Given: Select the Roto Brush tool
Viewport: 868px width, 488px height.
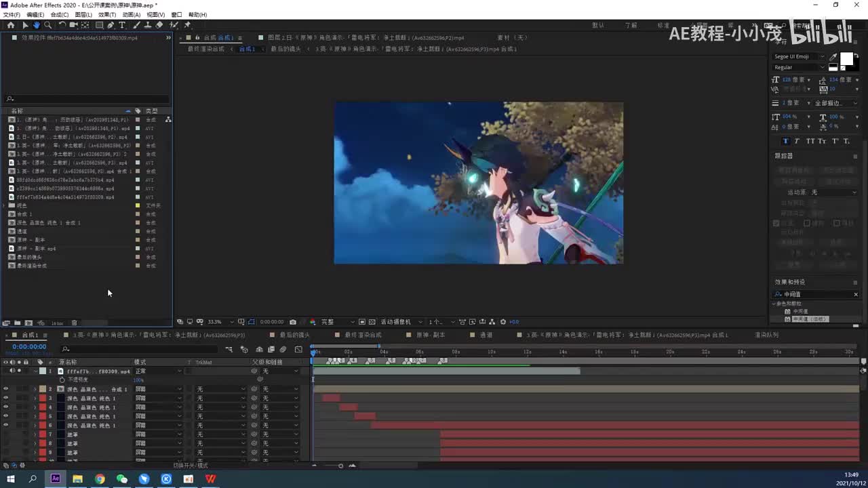Looking at the screenshot, I should point(174,25).
